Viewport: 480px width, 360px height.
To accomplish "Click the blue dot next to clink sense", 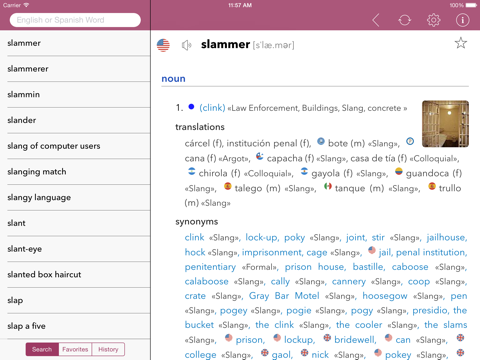I will pos(191,107).
